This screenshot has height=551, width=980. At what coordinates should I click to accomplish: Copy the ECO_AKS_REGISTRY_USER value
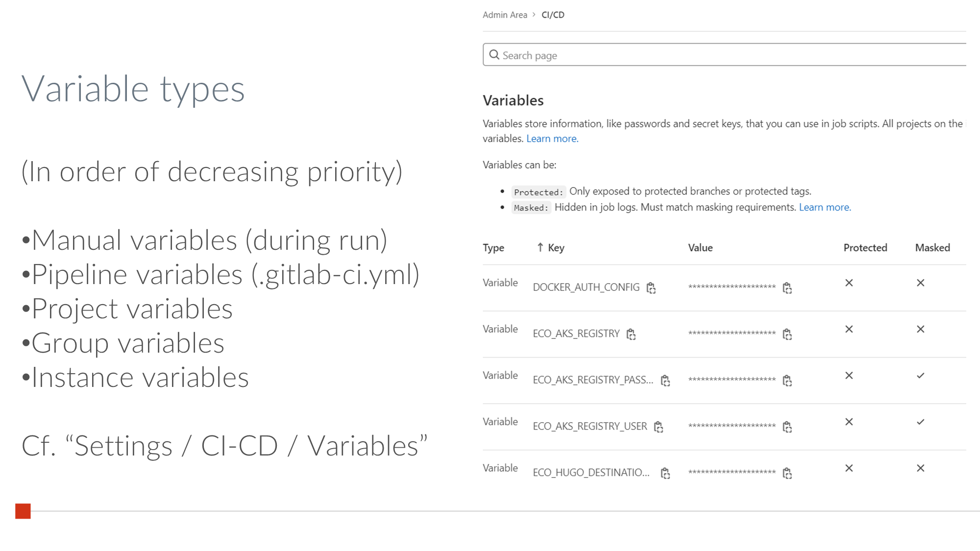(x=787, y=427)
